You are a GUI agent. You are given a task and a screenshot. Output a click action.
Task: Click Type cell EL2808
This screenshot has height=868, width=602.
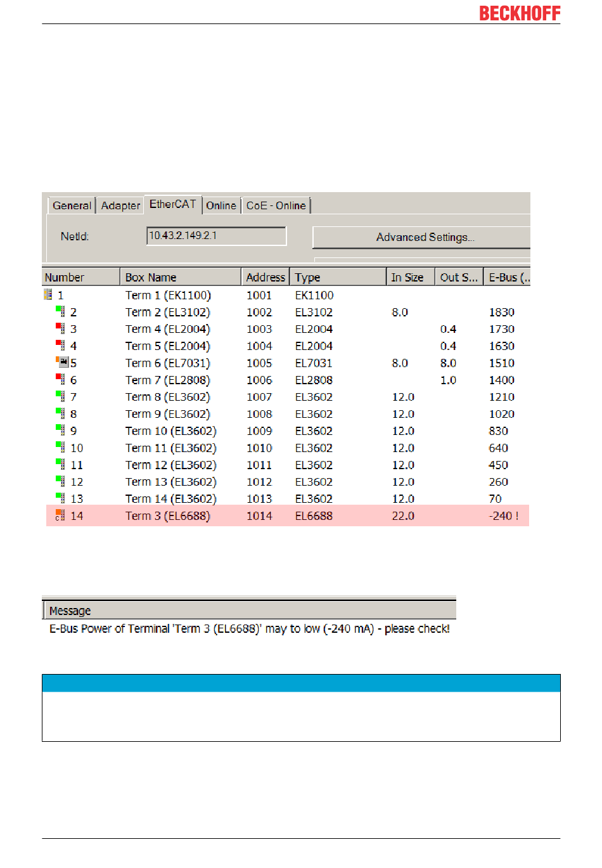(314, 380)
